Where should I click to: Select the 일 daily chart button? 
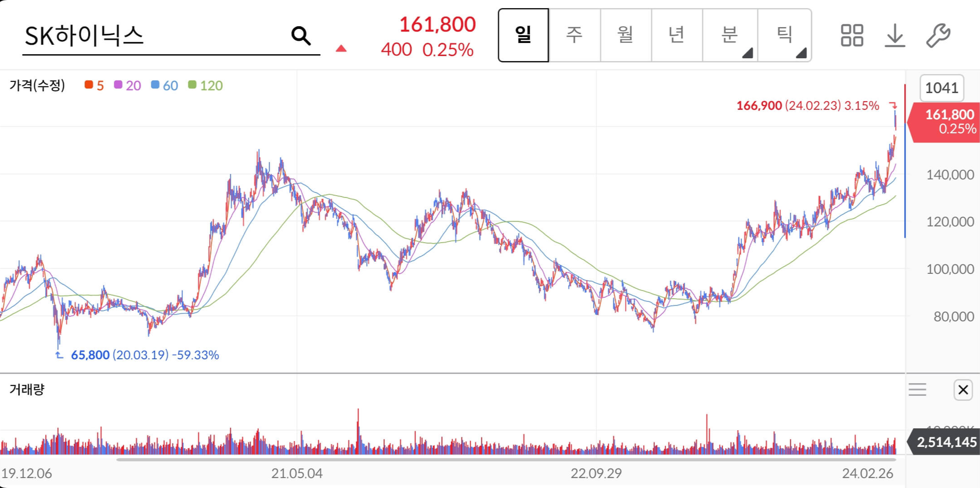click(x=523, y=35)
